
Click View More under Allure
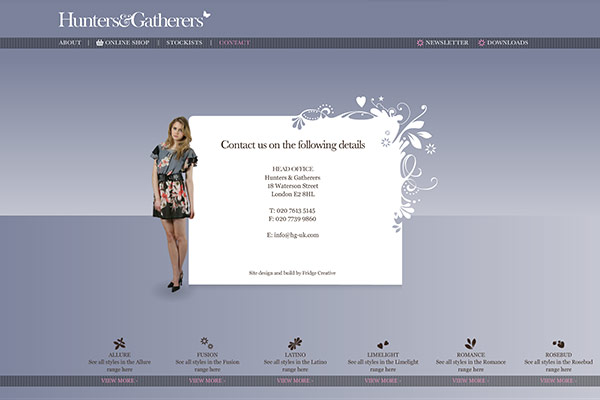[x=119, y=381]
